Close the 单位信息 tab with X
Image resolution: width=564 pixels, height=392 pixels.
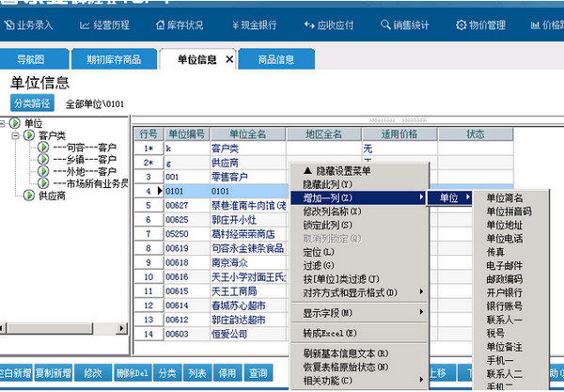(x=229, y=60)
